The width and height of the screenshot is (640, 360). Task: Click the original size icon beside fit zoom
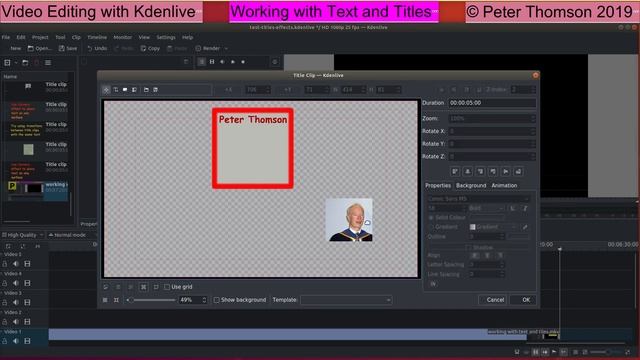[116, 300]
